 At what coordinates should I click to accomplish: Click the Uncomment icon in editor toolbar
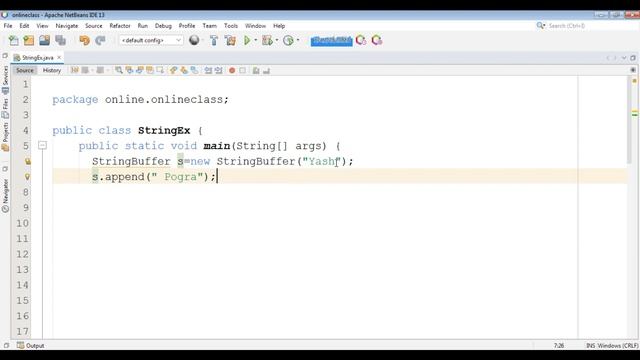pyautogui.click(x=267, y=70)
